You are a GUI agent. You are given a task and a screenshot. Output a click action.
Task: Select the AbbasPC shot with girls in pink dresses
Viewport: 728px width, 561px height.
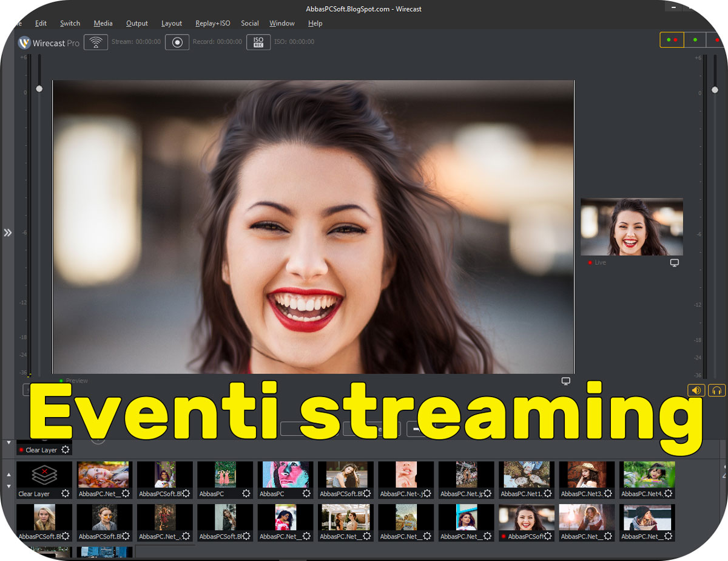(225, 475)
